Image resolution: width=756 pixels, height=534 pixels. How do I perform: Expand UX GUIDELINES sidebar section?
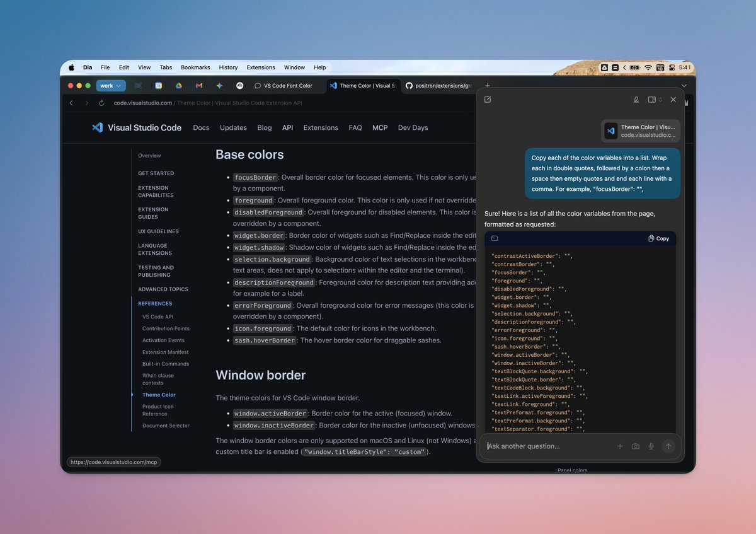tap(158, 231)
